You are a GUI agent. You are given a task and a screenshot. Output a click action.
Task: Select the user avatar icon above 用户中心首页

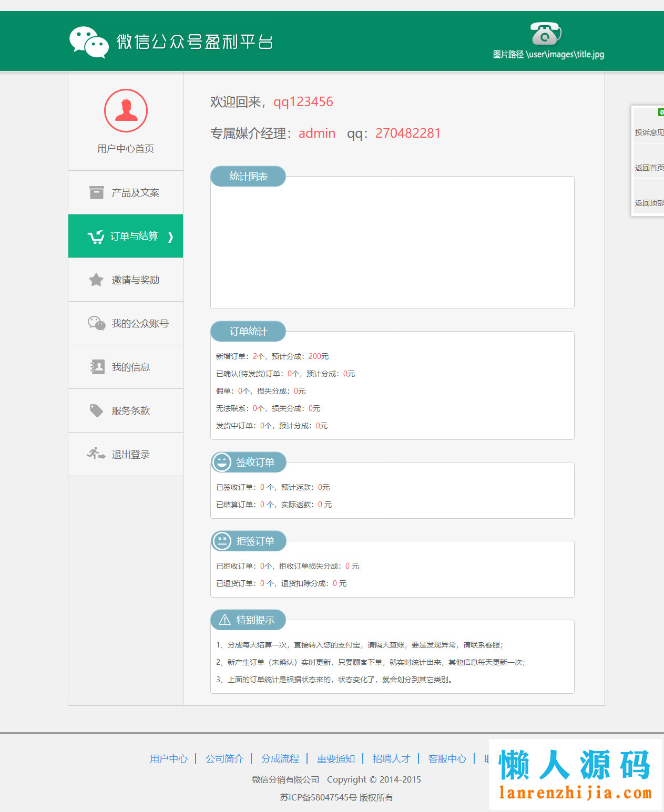click(x=125, y=111)
